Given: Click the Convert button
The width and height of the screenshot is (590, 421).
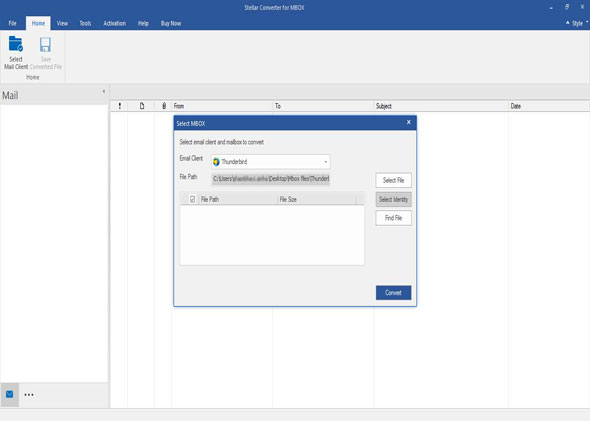Looking at the screenshot, I should coord(393,293).
